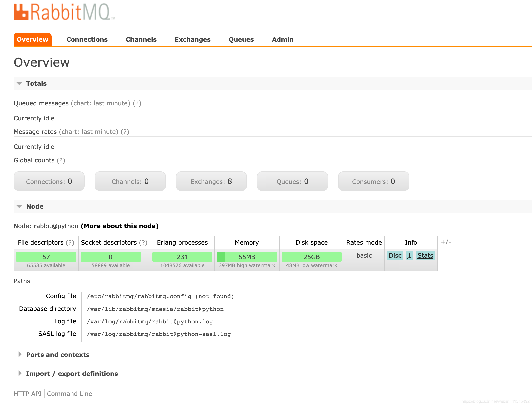The width and height of the screenshot is (532, 406).
Task: Open the Queues tab
Action: (x=241, y=40)
